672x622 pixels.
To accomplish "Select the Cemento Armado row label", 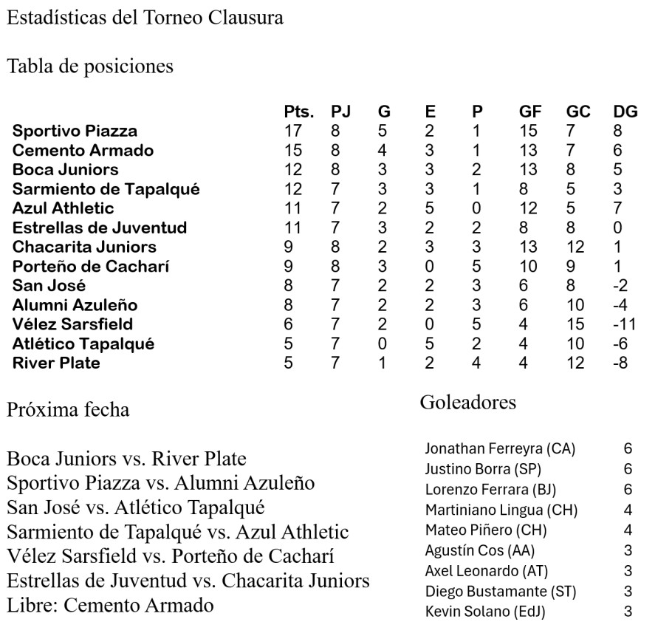I will pos(83,150).
